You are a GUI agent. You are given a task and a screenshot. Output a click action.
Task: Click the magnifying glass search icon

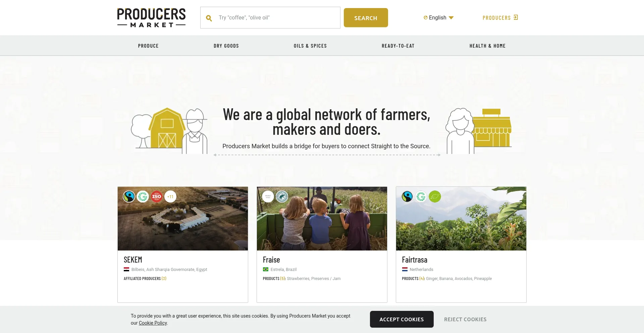pos(209,18)
